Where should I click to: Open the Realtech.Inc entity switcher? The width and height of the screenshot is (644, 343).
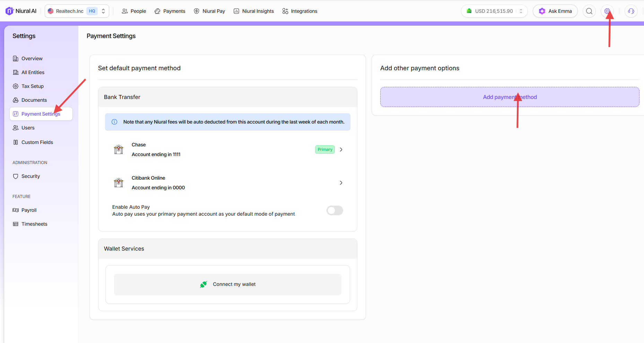tap(77, 11)
